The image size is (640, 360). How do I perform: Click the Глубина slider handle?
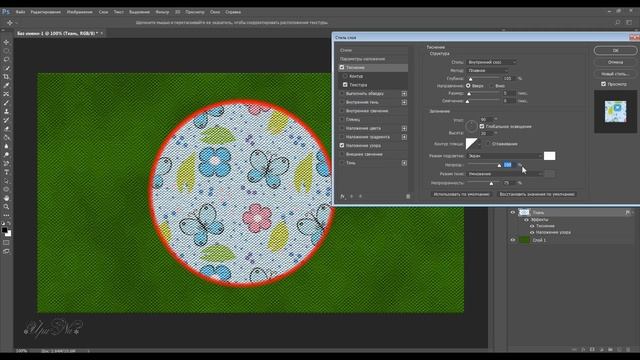(471, 79)
